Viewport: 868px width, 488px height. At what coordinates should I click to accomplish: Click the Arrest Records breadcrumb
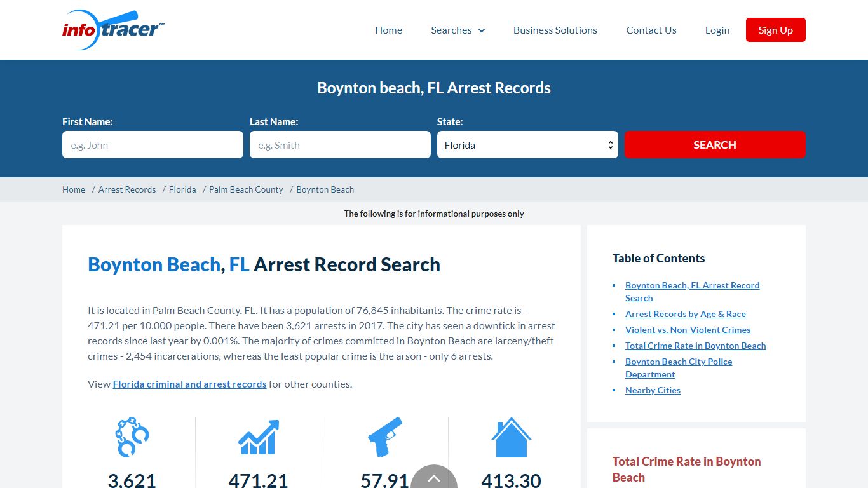(x=127, y=189)
